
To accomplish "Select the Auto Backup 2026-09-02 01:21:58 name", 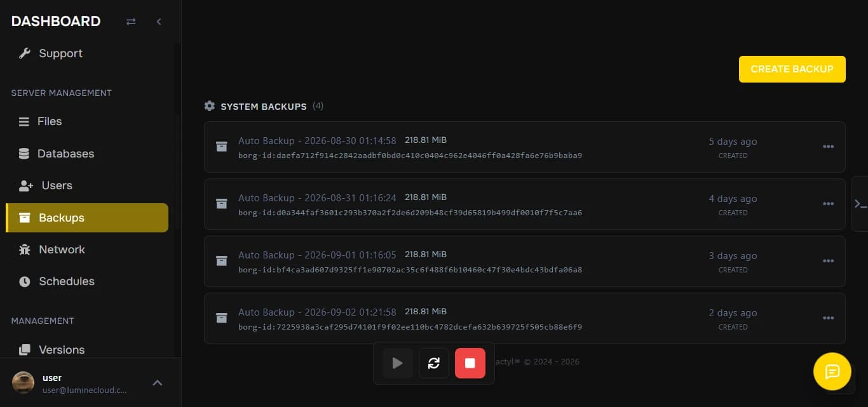I will pos(317,312).
